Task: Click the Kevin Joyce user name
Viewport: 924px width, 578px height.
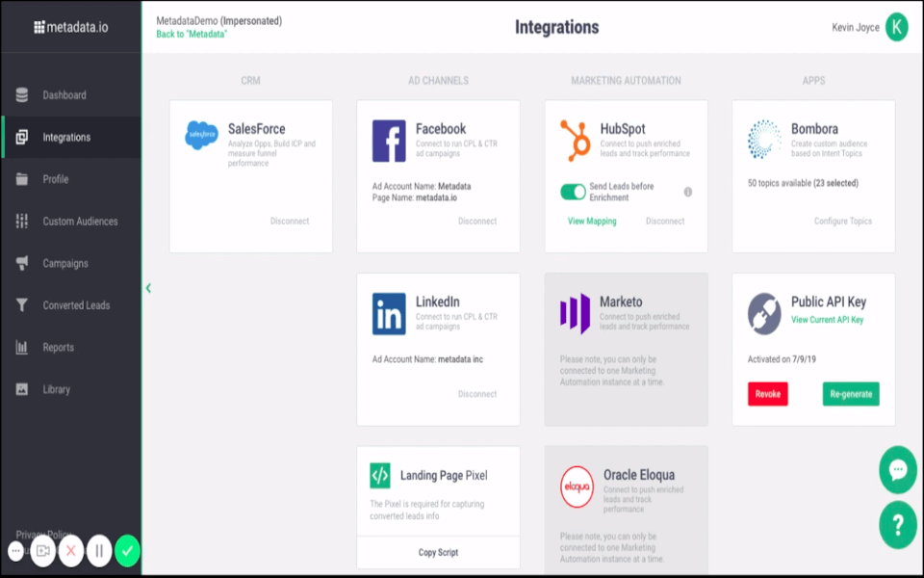Action: pyautogui.click(x=855, y=27)
